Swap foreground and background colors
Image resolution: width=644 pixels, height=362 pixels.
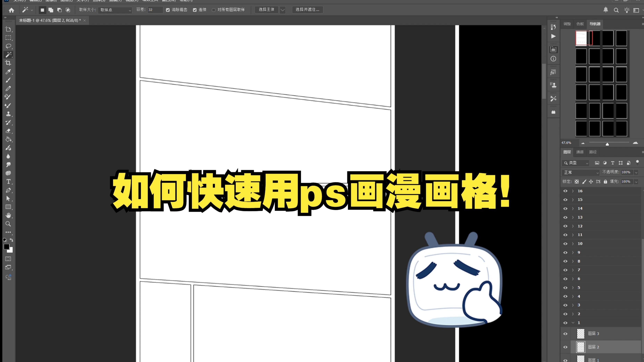(11, 240)
